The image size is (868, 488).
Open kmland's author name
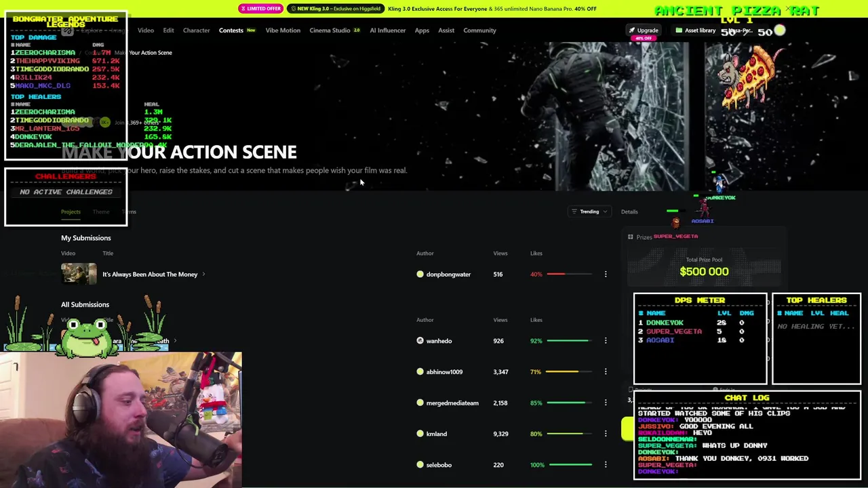[436, 434]
